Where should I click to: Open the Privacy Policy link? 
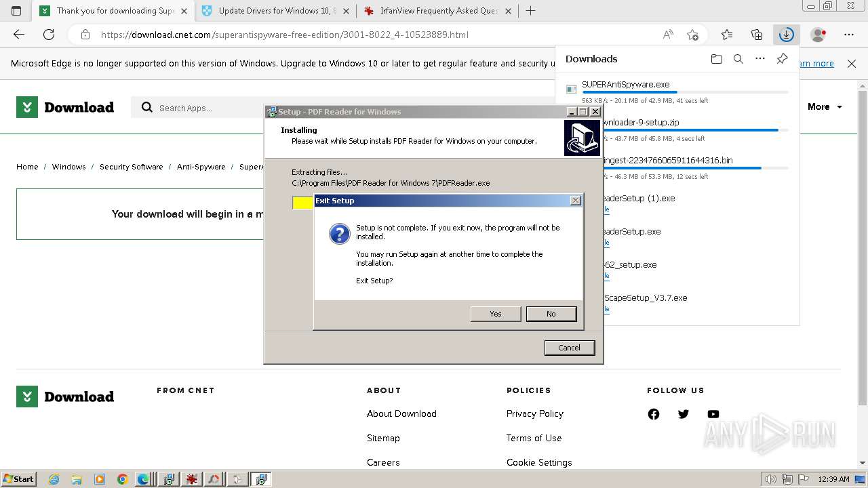click(535, 413)
